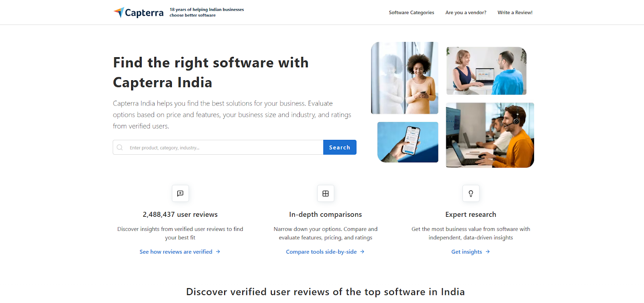Screen dimensions: 644x303
Task: Follow the 'Get insights' link
Action: coord(466,252)
